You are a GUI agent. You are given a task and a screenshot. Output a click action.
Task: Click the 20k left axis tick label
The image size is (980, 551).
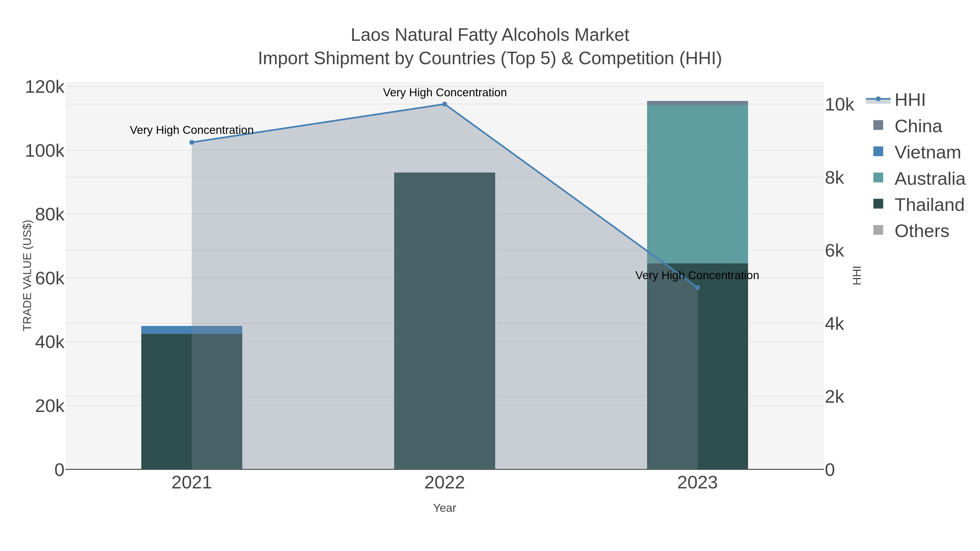click(50, 406)
